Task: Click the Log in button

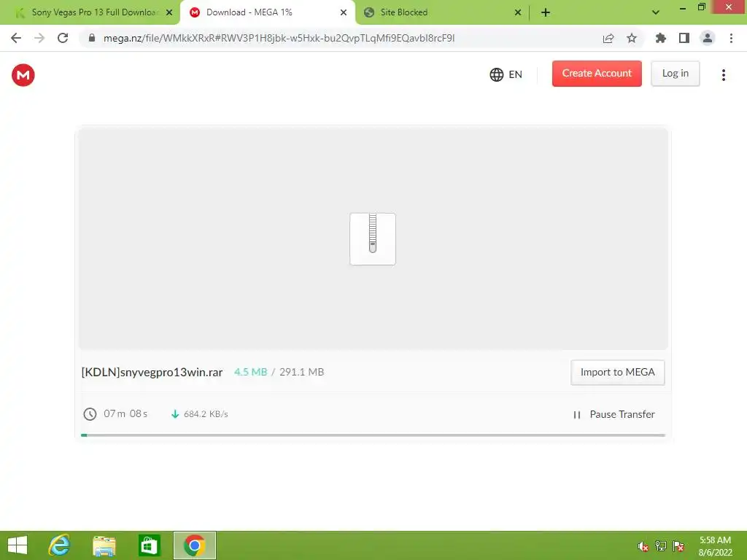Action: pyautogui.click(x=675, y=74)
